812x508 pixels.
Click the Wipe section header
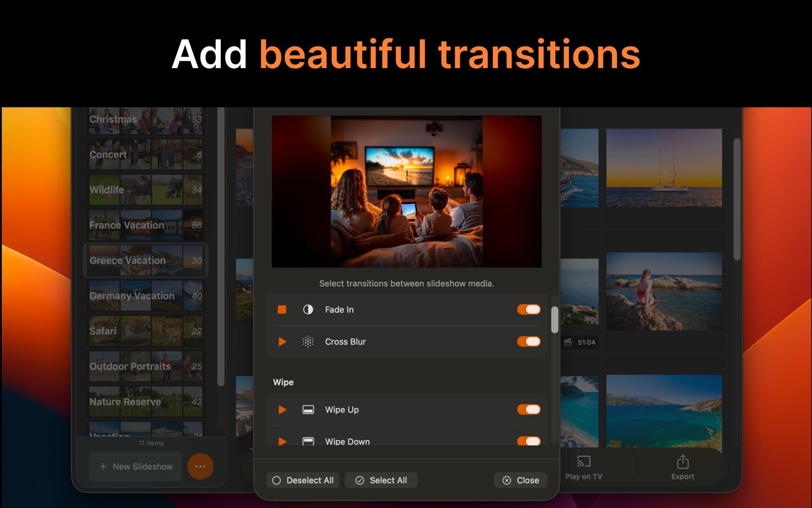283,382
